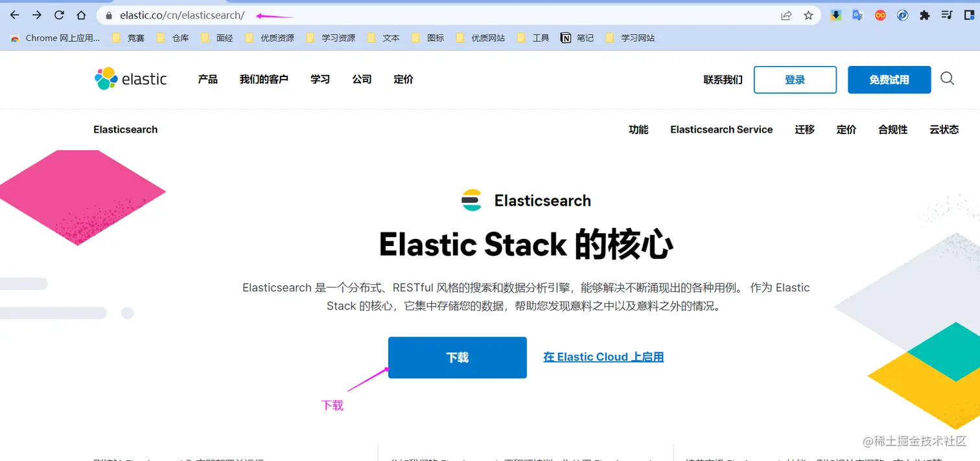980x461 pixels.
Task: Open search with magnifier icon
Action: tap(947, 79)
